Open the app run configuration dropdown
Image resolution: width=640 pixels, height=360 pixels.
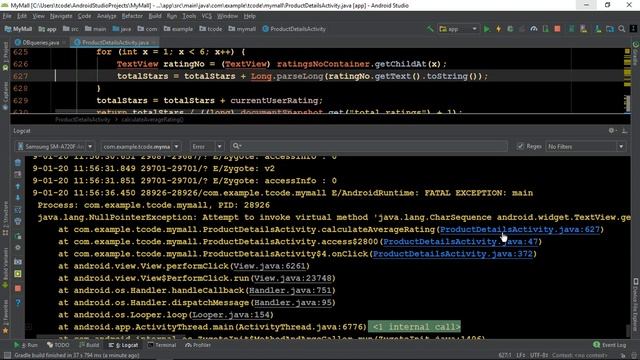click(458, 29)
